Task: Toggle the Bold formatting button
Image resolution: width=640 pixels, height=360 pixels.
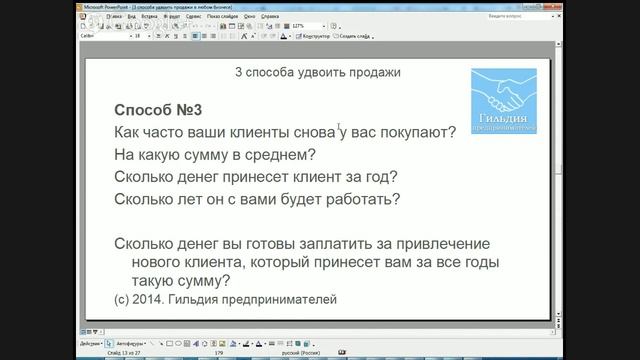Action: [158, 36]
